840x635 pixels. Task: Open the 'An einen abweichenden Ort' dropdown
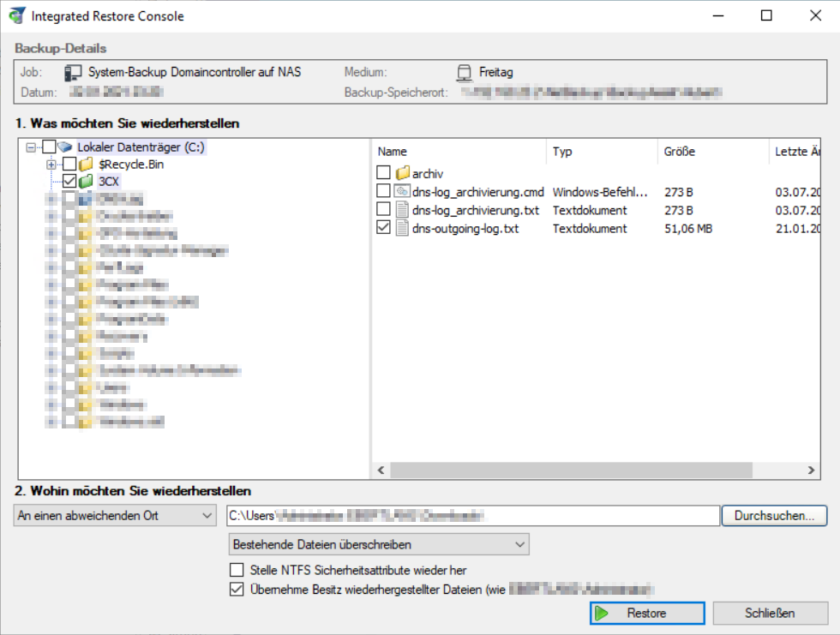click(x=116, y=515)
